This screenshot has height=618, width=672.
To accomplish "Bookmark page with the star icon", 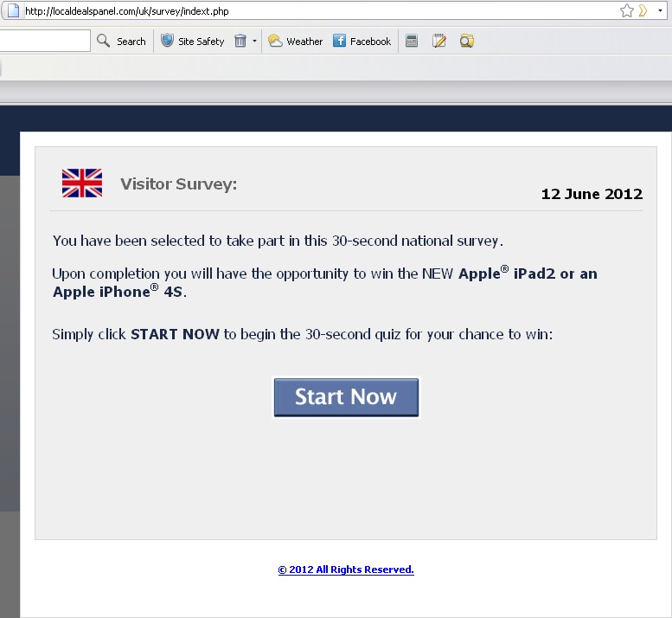I will point(626,10).
